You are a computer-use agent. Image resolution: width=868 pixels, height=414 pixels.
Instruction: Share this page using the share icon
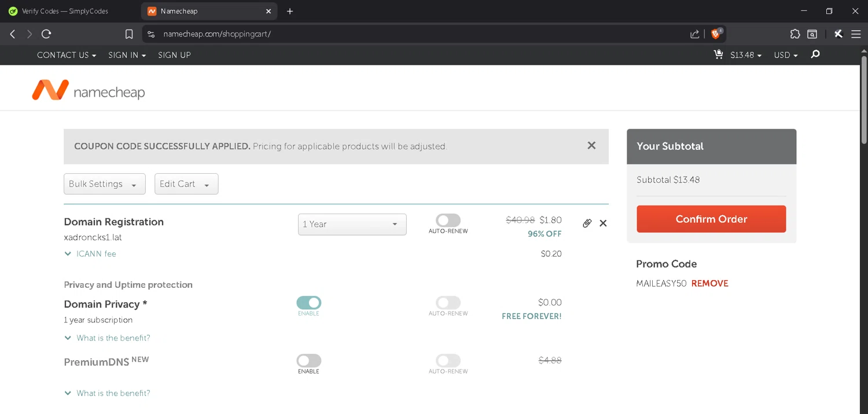click(694, 34)
